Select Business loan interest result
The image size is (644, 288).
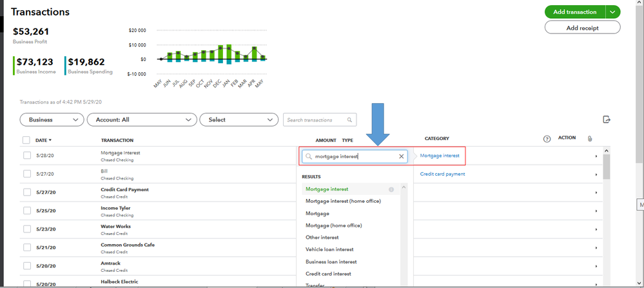331,262
